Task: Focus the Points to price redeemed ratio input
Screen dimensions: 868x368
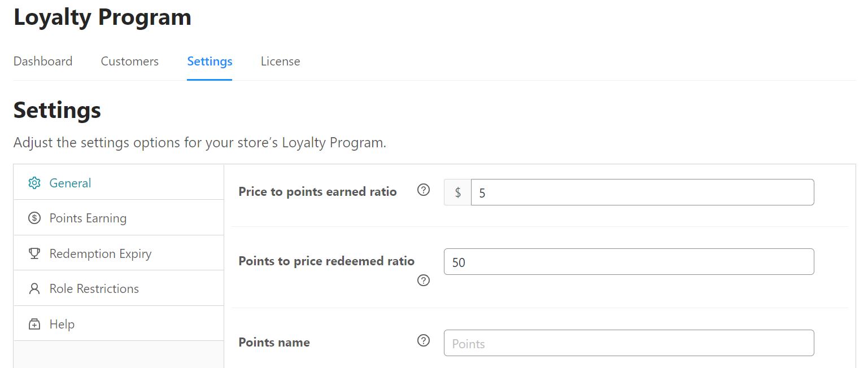Action: tap(629, 262)
